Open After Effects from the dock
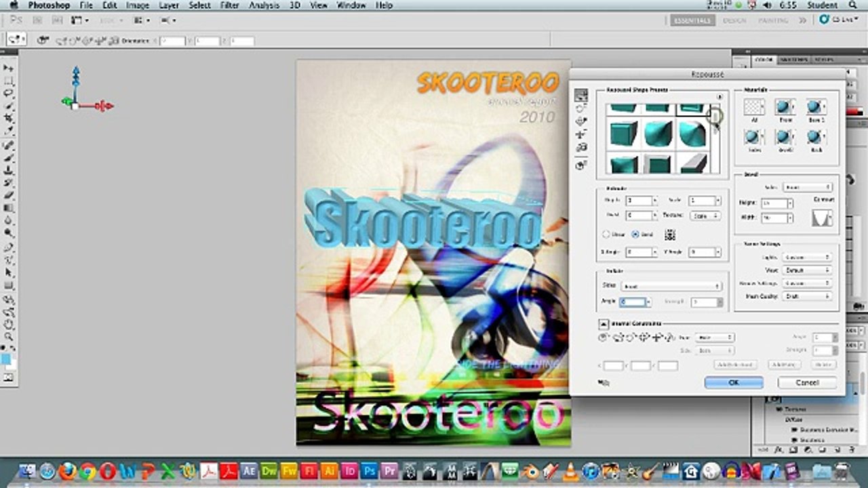Image resolution: width=868 pixels, height=488 pixels. (x=250, y=470)
